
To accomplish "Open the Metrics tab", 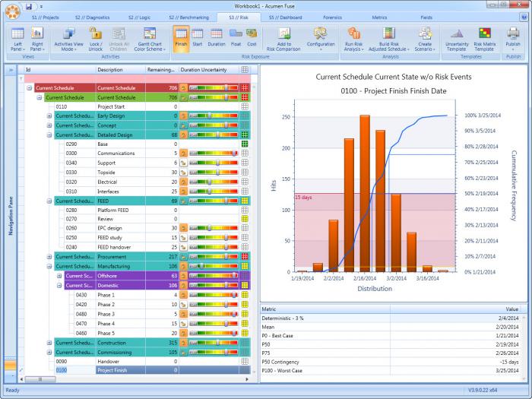I will pyautogui.click(x=379, y=17).
